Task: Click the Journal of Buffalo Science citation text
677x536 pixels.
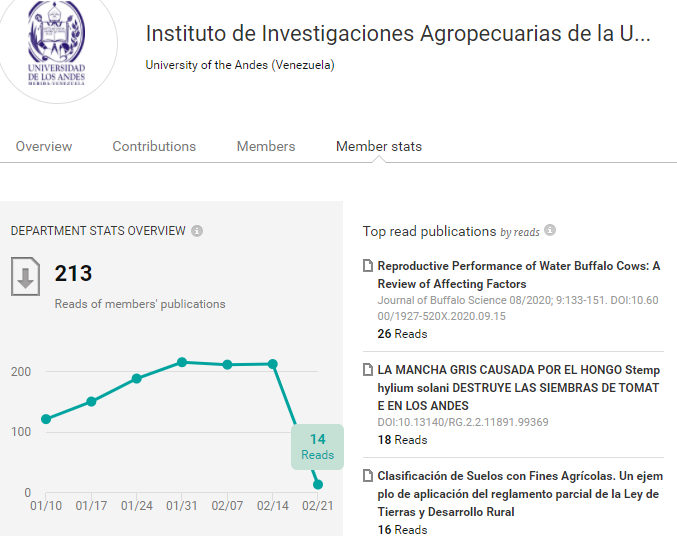Action: (x=518, y=308)
